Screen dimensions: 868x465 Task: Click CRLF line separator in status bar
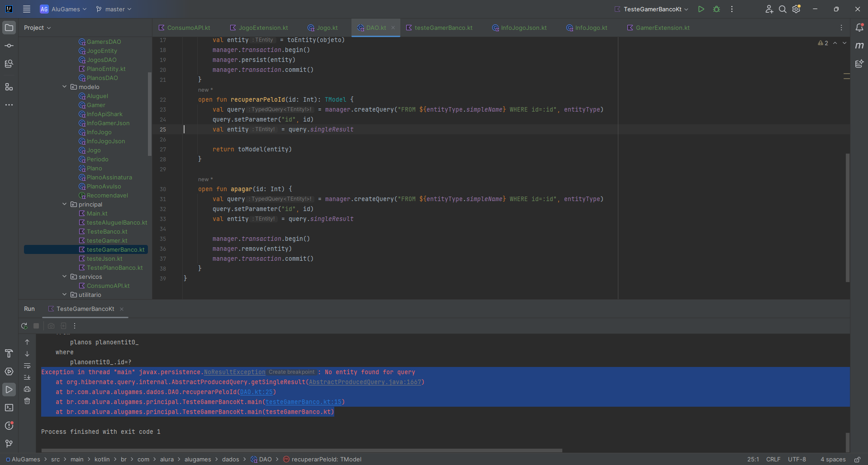pos(773,459)
